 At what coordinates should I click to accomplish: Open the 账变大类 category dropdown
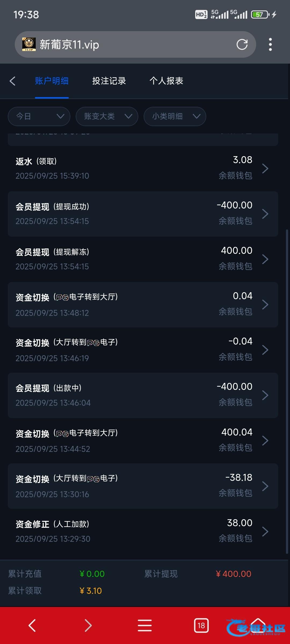coord(107,116)
